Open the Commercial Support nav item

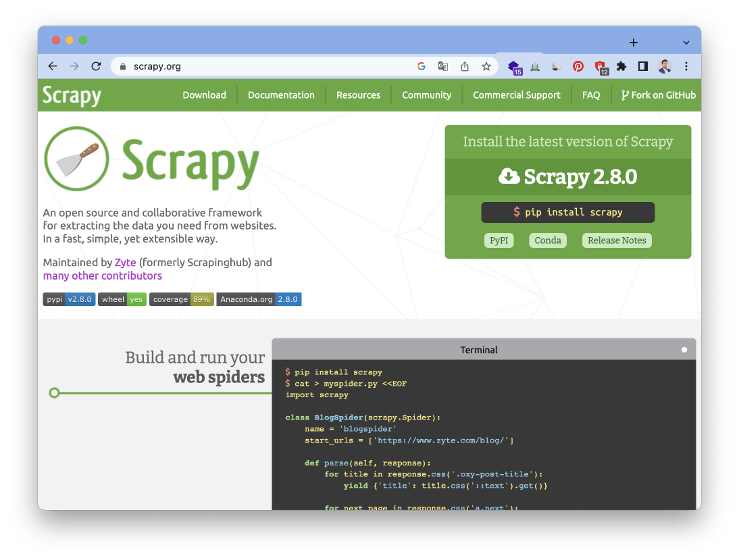click(x=517, y=95)
